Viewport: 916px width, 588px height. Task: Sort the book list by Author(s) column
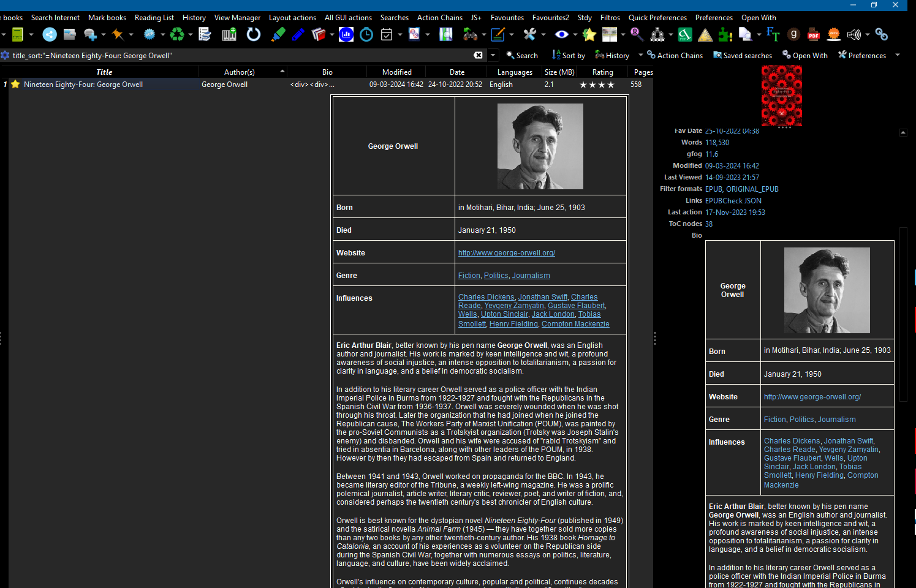coord(243,72)
